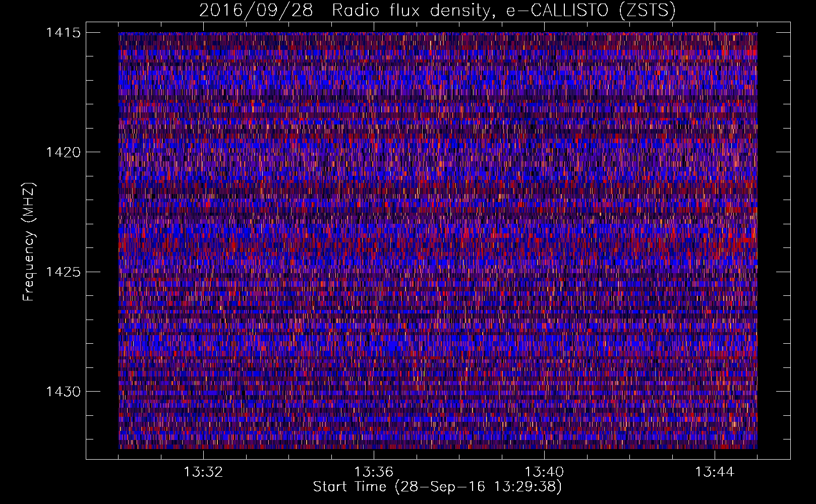Click the 13:36 time tick label
This screenshot has height=504, width=816.
[x=374, y=472]
